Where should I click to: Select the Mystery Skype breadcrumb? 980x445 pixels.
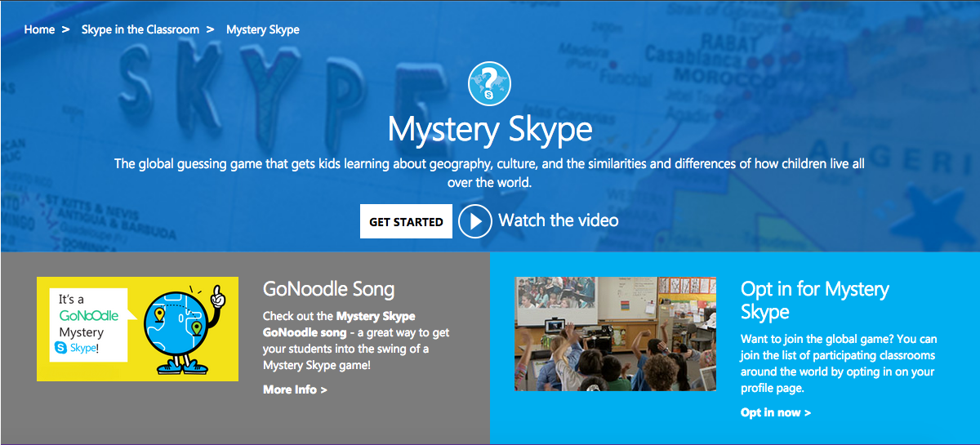[263, 29]
